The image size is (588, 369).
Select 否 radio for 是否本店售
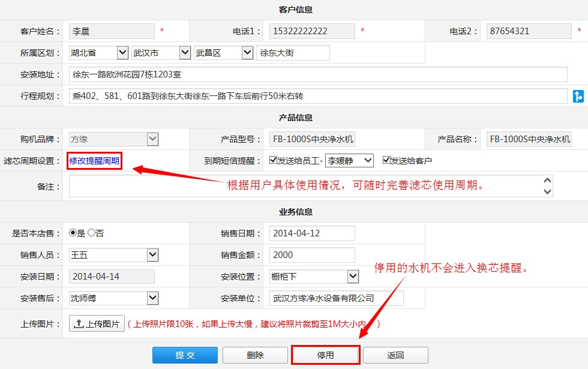(91, 233)
